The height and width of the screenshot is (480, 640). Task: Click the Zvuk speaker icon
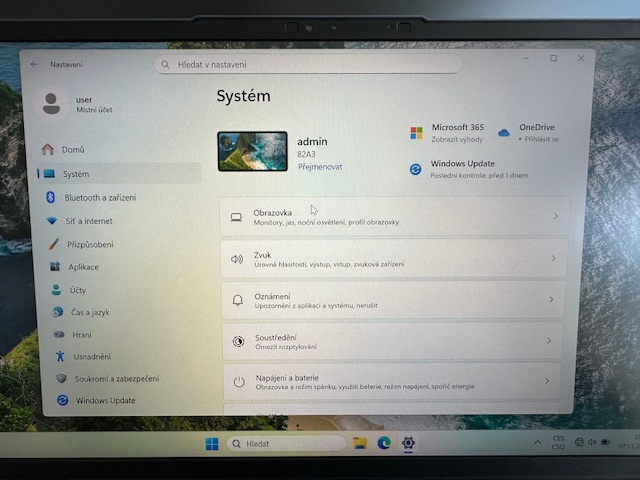[x=237, y=259]
